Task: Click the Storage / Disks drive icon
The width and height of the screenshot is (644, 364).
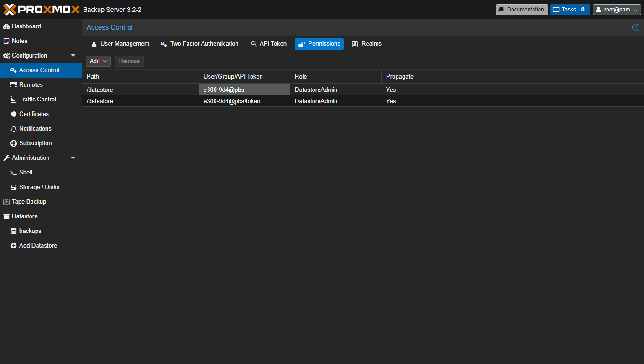Action: (x=14, y=187)
